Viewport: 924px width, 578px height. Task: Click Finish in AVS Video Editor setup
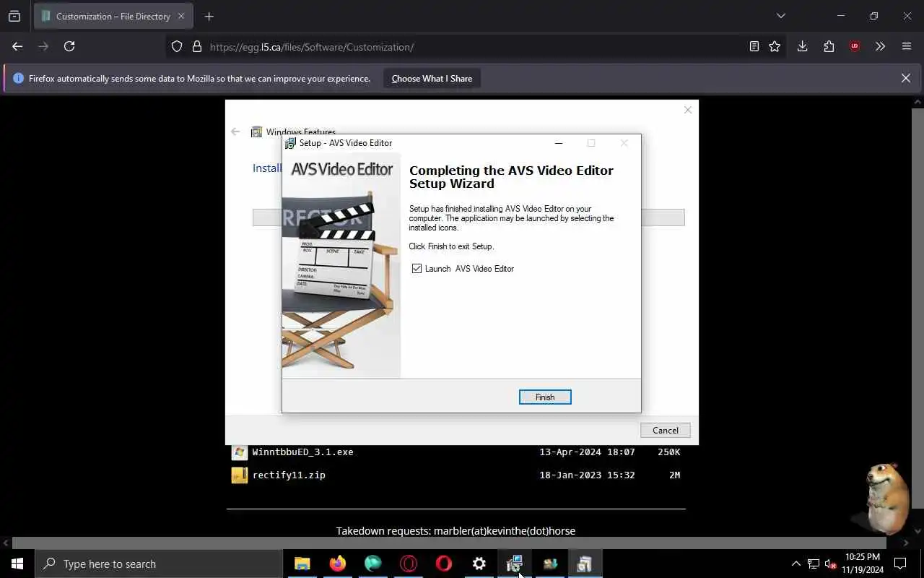(x=545, y=397)
